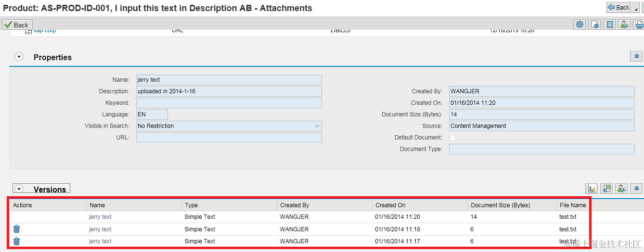Click the empty URL field
This screenshot has height=252, width=644.
coord(229,138)
